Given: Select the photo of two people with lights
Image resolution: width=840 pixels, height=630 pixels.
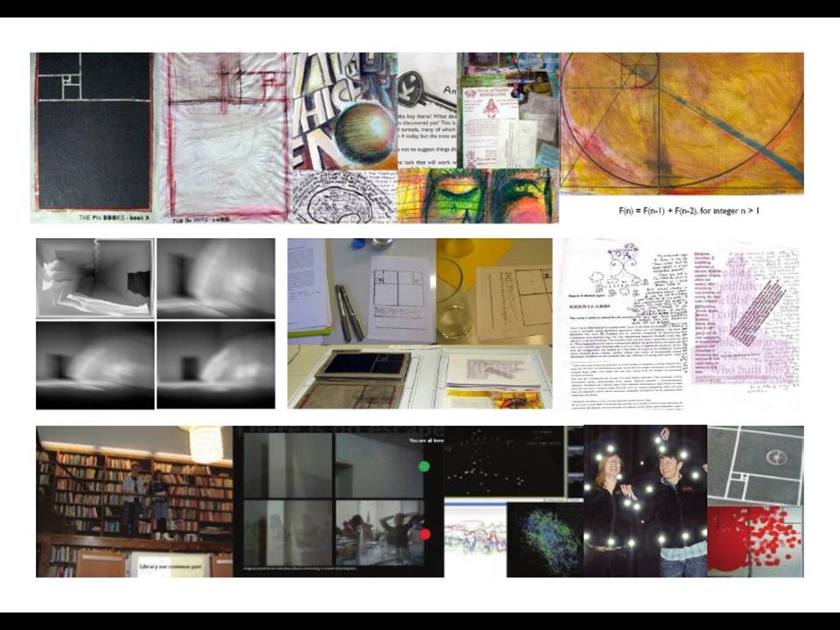Looking at the screenshot, I should point(645,501).
